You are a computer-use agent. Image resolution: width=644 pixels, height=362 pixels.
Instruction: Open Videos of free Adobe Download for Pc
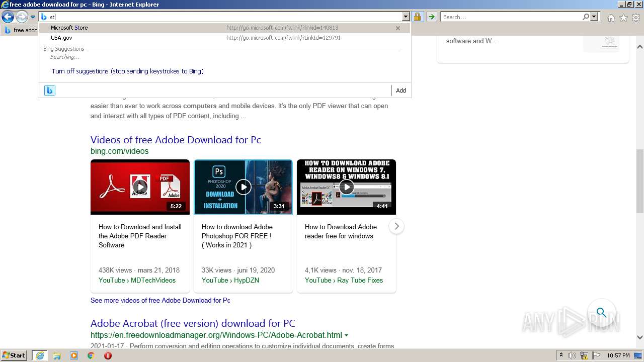[x=176, y=140]
